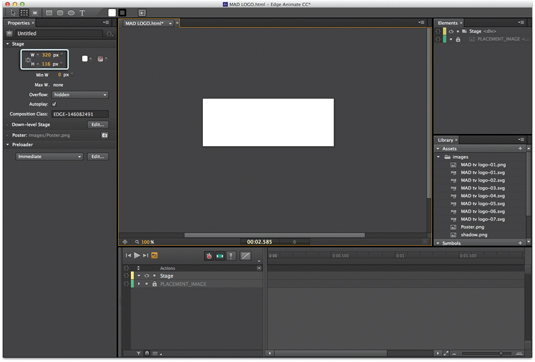Open Stage actions braces in Elements panel
The width and height of the screenshot is (535, 362).
tap(438, 31)
